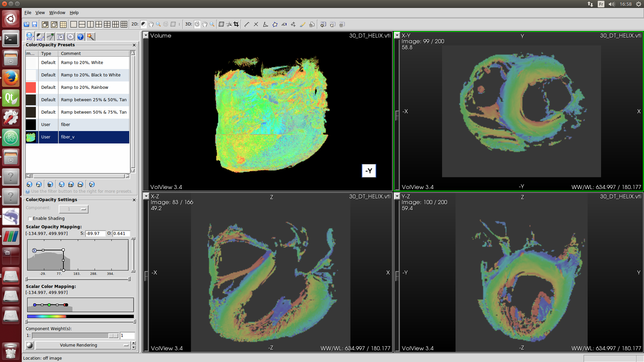The image size is (644, 362).
Task: Select the 3D zoom magnifier tool
Action: point(212,24)
